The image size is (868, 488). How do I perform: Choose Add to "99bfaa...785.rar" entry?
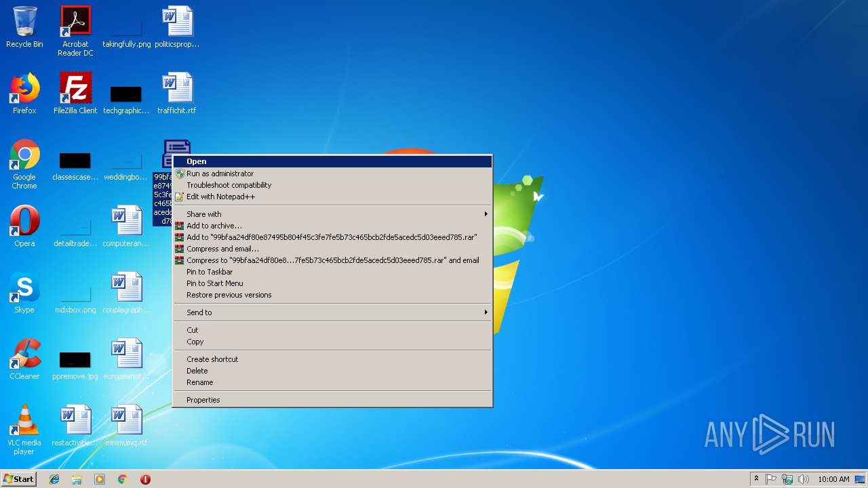pyautogui.click(x=332, y=237)
